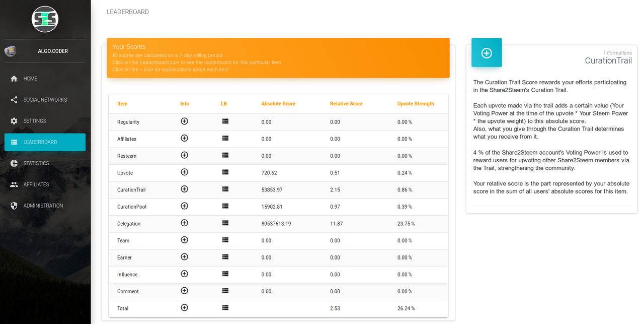View the leaderboard list icon for CurationTrail row
The height and width of the screenshot is (324, 644).
(225, 189)
